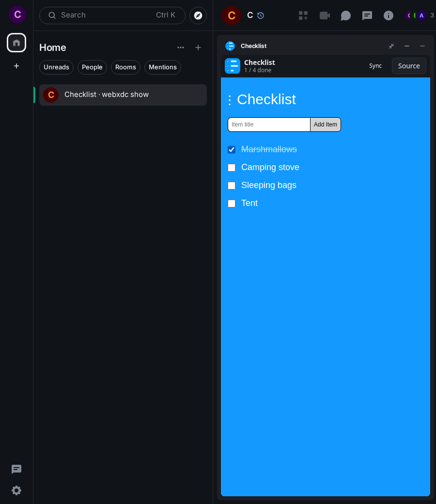436x504 pixels.
Task: Focus the Item title input field
Action: (269, 125)
